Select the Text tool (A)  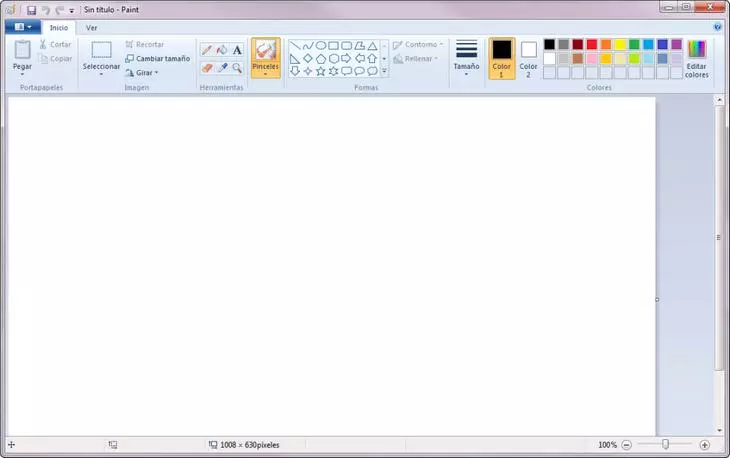click(x=237, y=50)
